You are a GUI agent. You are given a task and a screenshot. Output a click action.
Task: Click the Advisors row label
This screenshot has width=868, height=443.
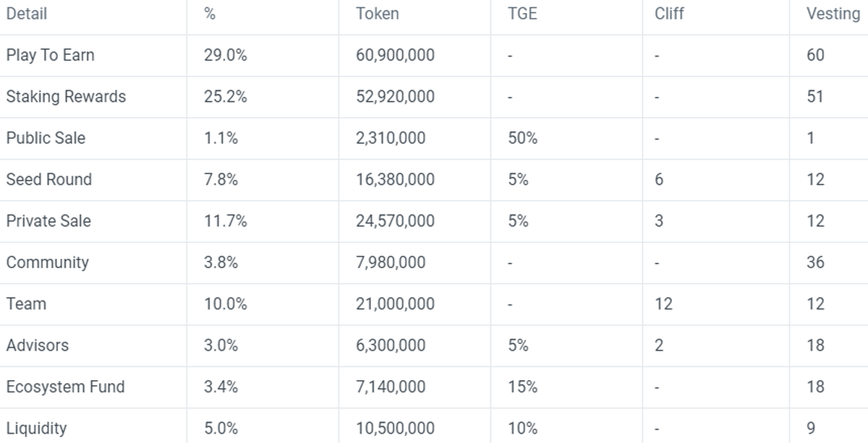38,345
